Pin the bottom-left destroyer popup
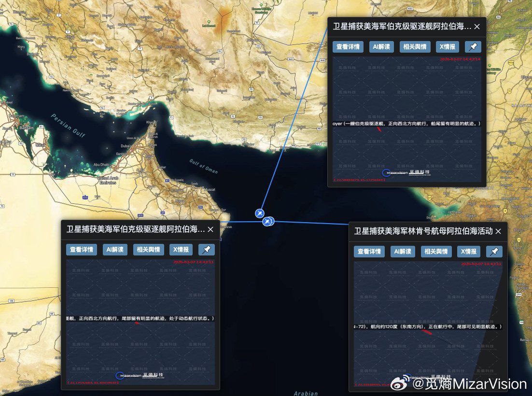Image resolution: width=532 pixels, height=396 pixels. click(206, 250)
